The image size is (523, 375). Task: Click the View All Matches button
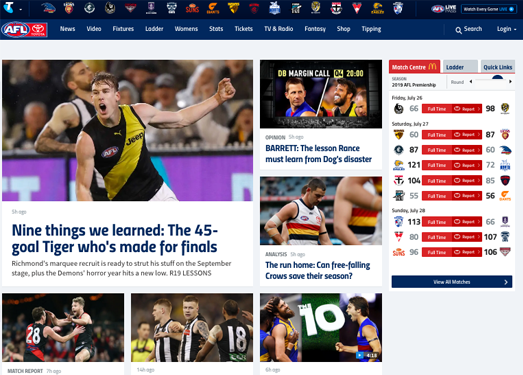click(452, 282)
